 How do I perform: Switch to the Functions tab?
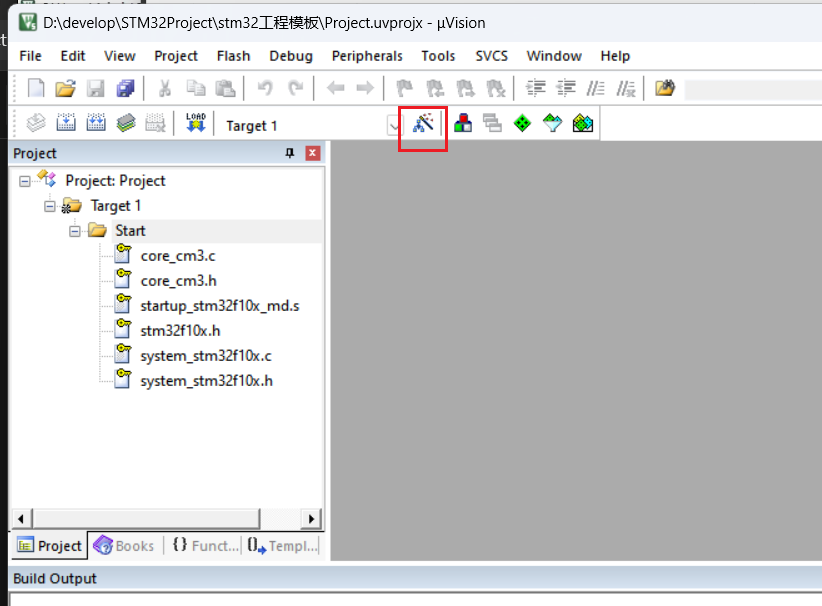204,546
